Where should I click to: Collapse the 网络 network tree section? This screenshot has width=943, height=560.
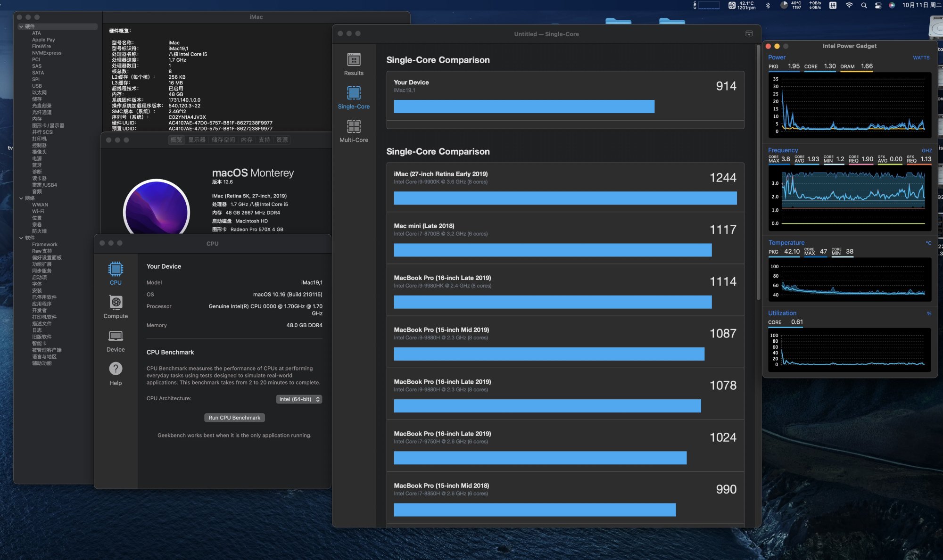(21, 198)
